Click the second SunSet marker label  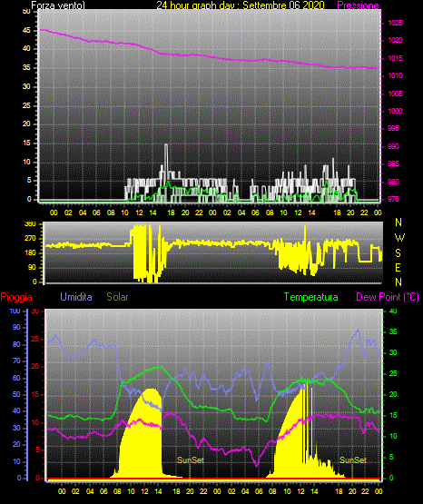[x=353, y=460]
